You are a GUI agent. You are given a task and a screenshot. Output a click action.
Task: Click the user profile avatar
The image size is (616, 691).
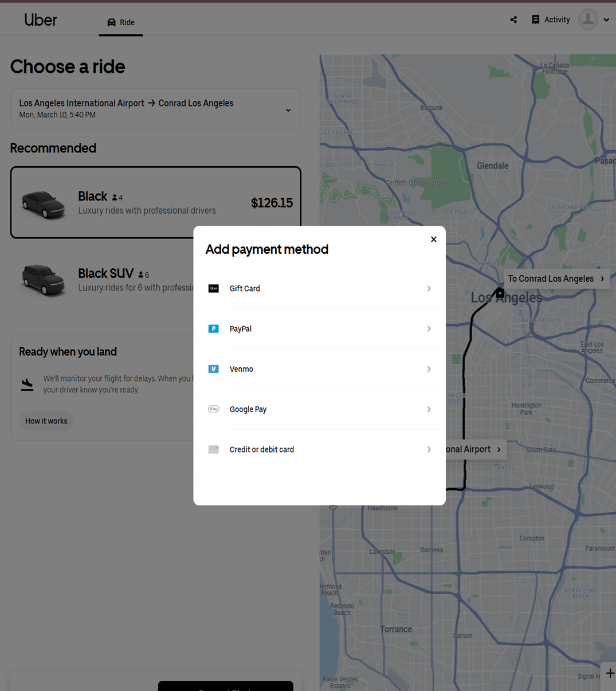(588, 20)
